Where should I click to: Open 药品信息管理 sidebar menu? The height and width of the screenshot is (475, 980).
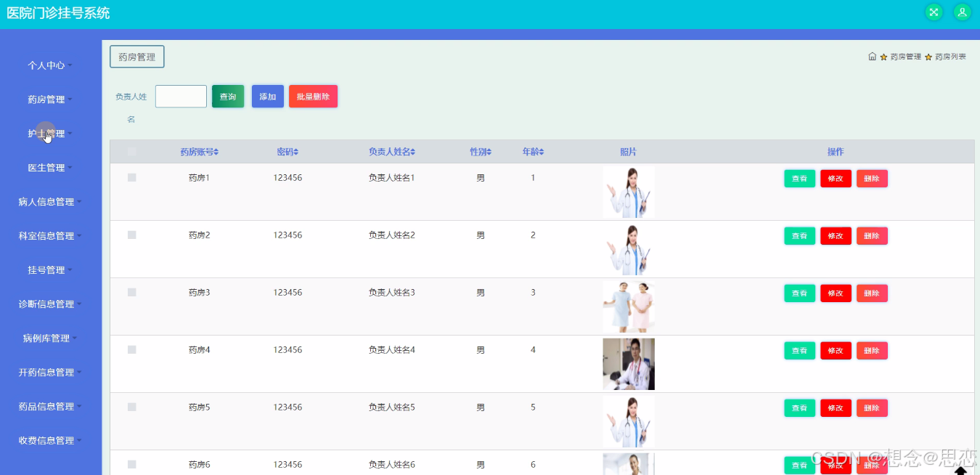(x=50, y=407)
